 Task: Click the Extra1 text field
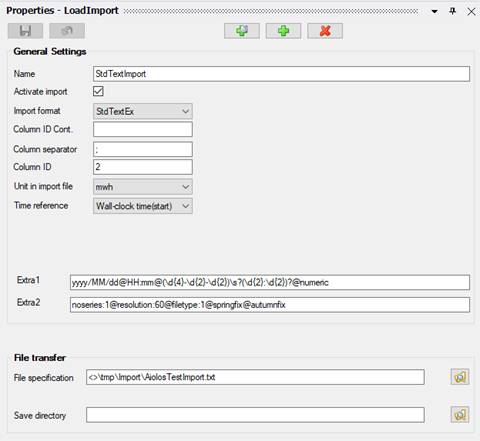pyautogui.click(x=270, y=282)
